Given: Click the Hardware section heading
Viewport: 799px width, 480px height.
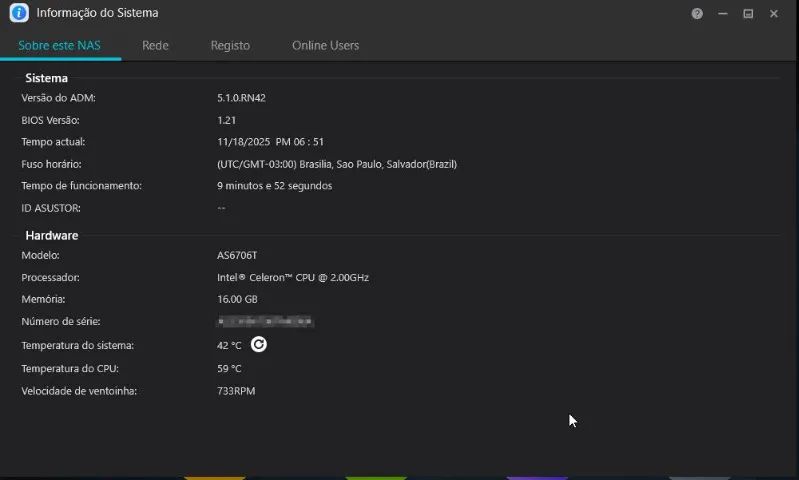Looking at the screenshot, I should [52, 235].
